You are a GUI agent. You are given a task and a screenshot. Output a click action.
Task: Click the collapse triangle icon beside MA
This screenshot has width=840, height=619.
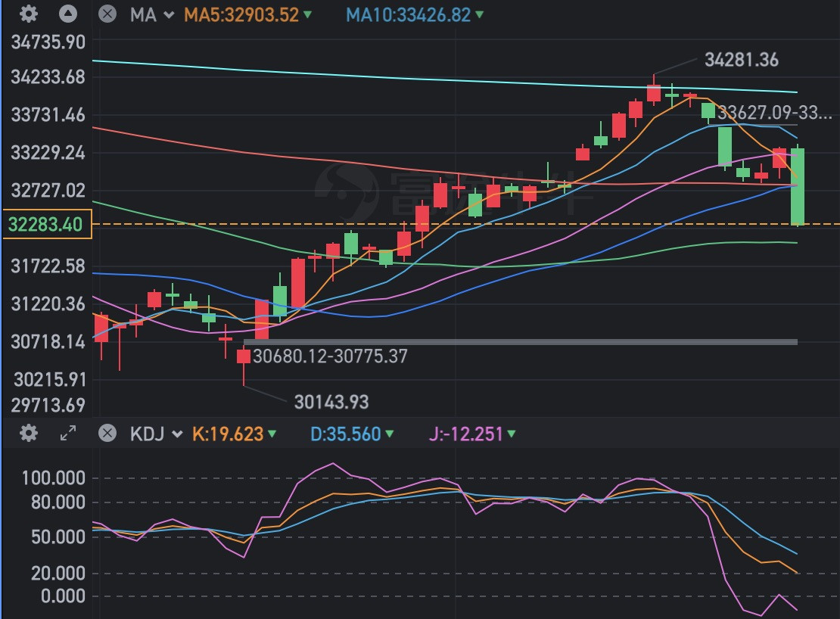click(x=68, y=14)
